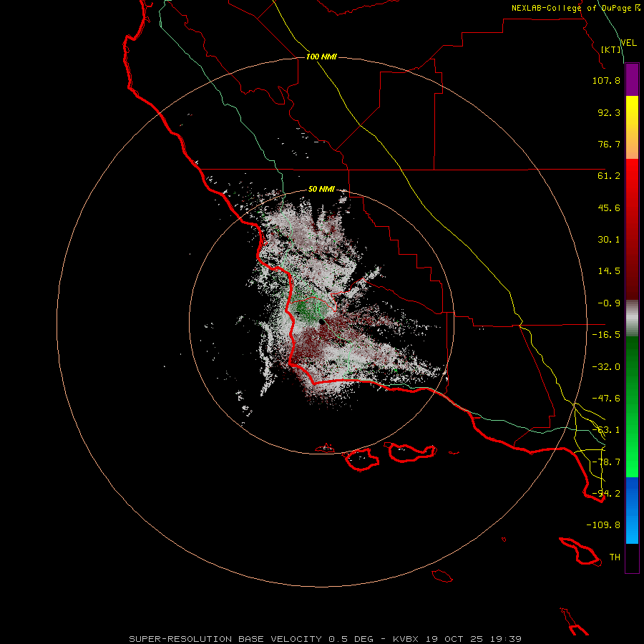Image resolution: width=644 pixels, height=644 pixels.
Task: Select the -78.7 scale value
Action: coord(606,462)
